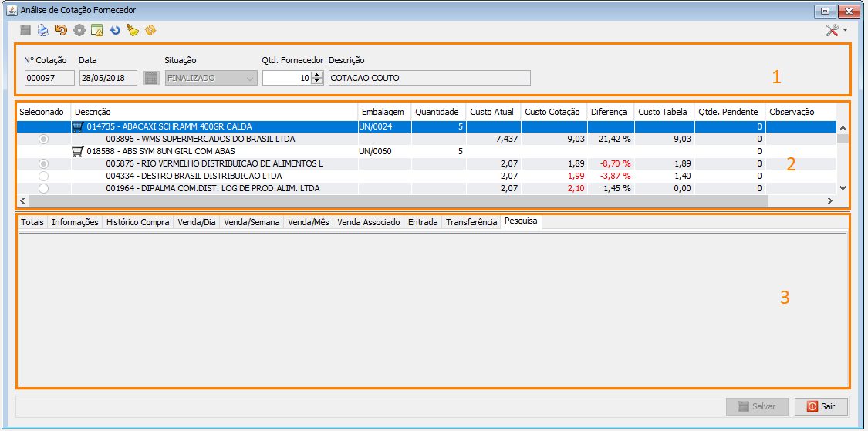Select the ABACAXI SCHRAMM 400GR CALDA row
Viewport: 868px width, 431px height.
coord(170,126)
